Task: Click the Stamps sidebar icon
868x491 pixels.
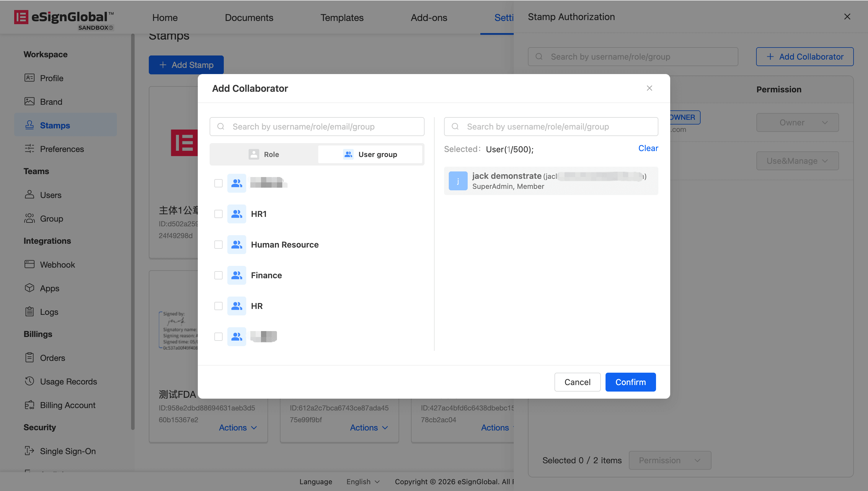Action: coord(30,125)
